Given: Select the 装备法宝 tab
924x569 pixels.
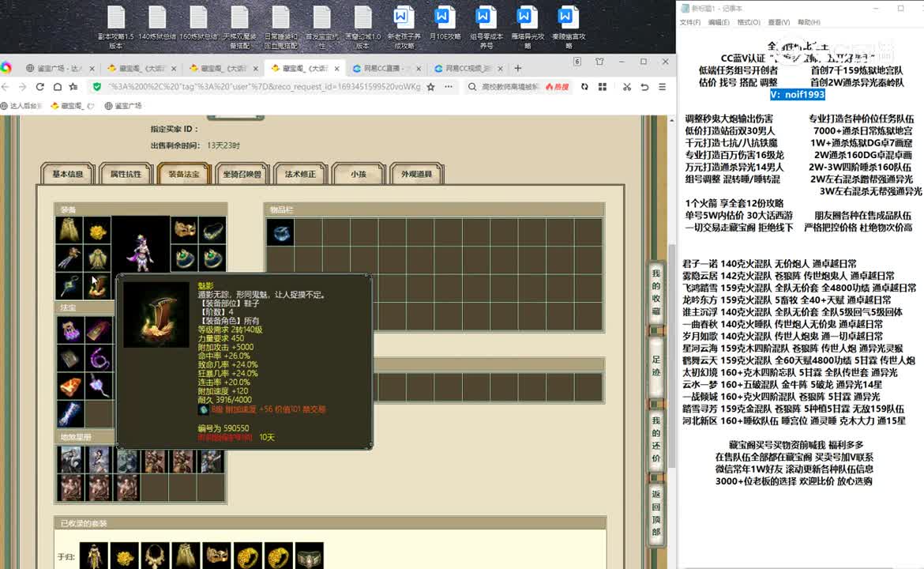Looking at the screenshot, I should pyautogui.click(x=184, y=174).
